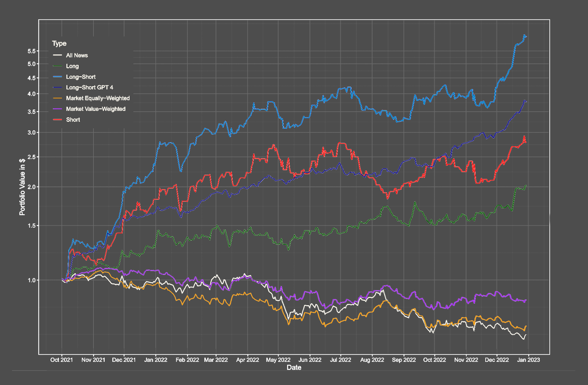Click the Jan 2023 x-axis tick label

click(x=528, y=360)
